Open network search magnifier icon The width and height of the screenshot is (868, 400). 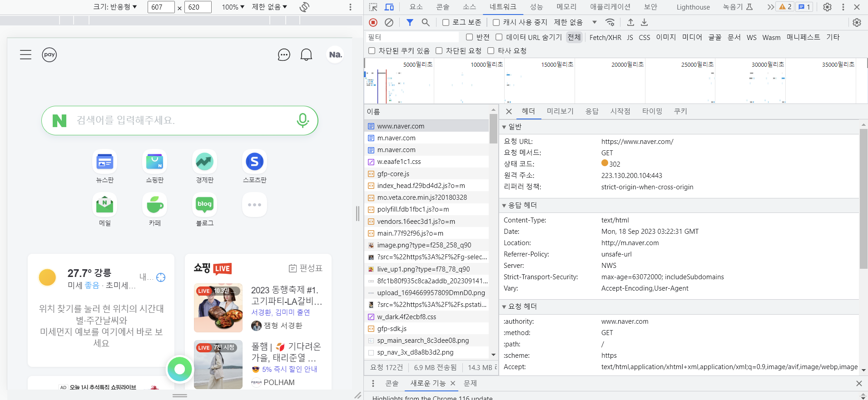click(426, 22)
